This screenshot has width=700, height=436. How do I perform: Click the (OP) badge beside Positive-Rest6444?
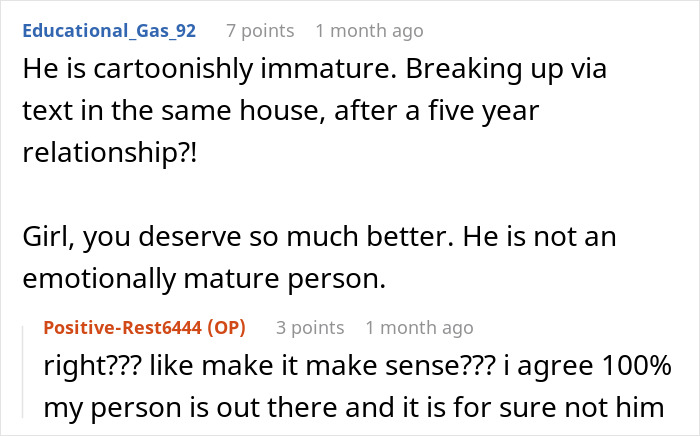[226, 328]
